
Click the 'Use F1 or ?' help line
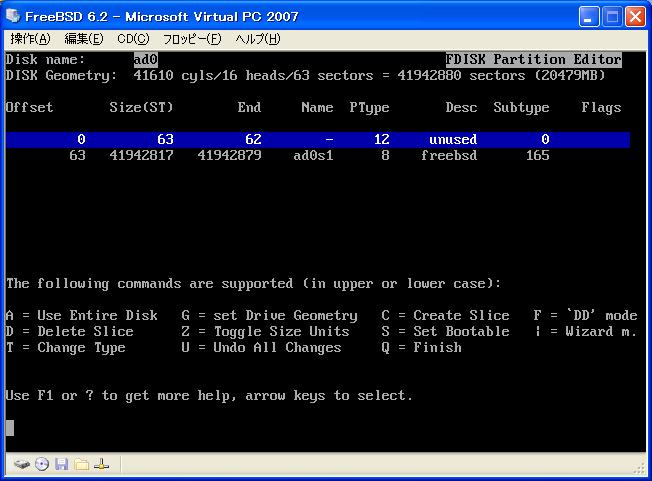(x=209, y=395)
